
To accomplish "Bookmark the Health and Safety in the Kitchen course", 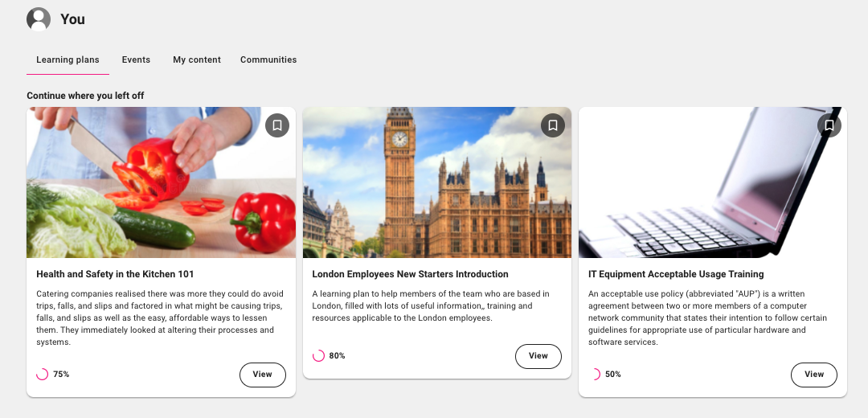I will [x=277, y=125].
